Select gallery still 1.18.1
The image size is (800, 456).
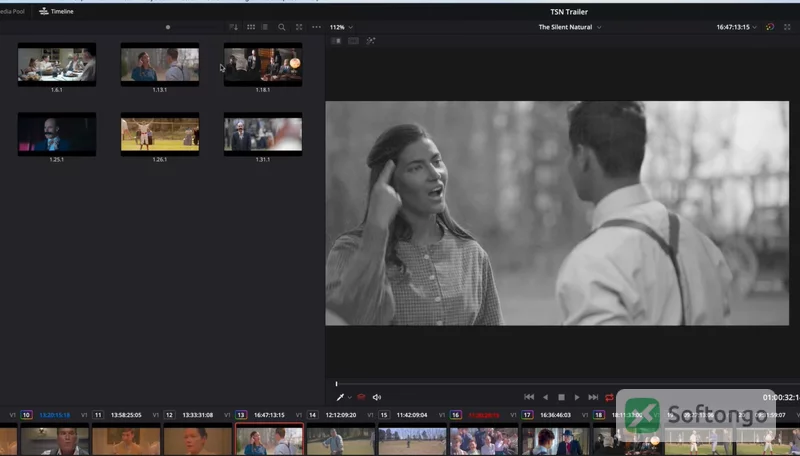(263, 64)
